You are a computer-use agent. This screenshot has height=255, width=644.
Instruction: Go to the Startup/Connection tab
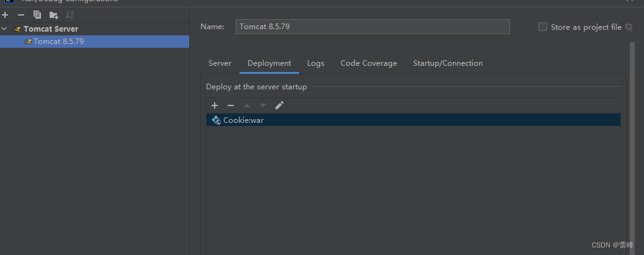pos(448,63)
